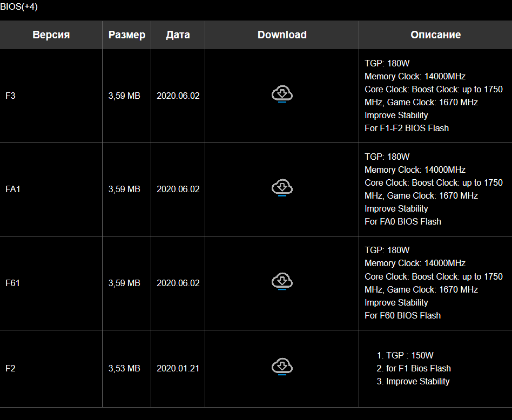Download the F61 BIOS file
This screenshot has height=420, width=512.
pos(282,281)
